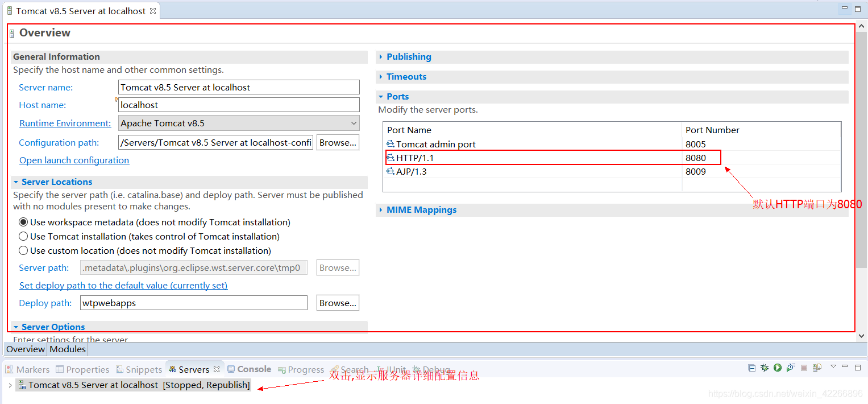The width and height of the screenshot is (868, 404).
Task: Start the server in profile mode
Action: click(791, 368)
